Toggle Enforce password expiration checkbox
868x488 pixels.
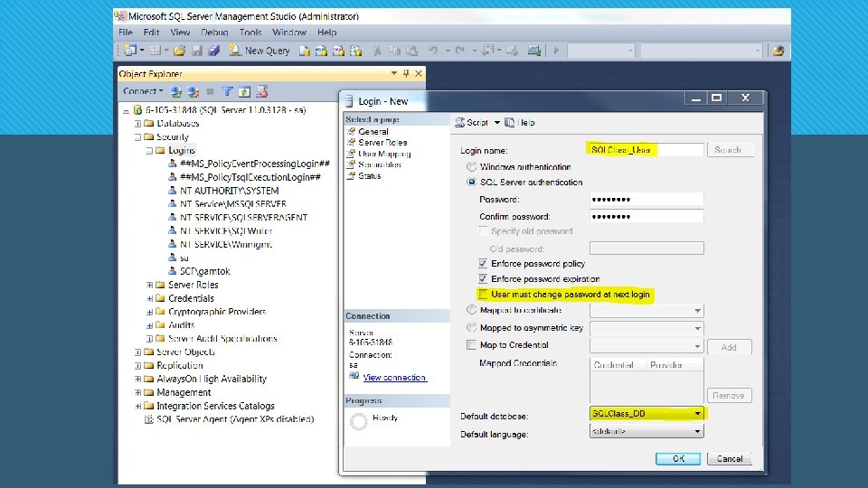[483, 278]
